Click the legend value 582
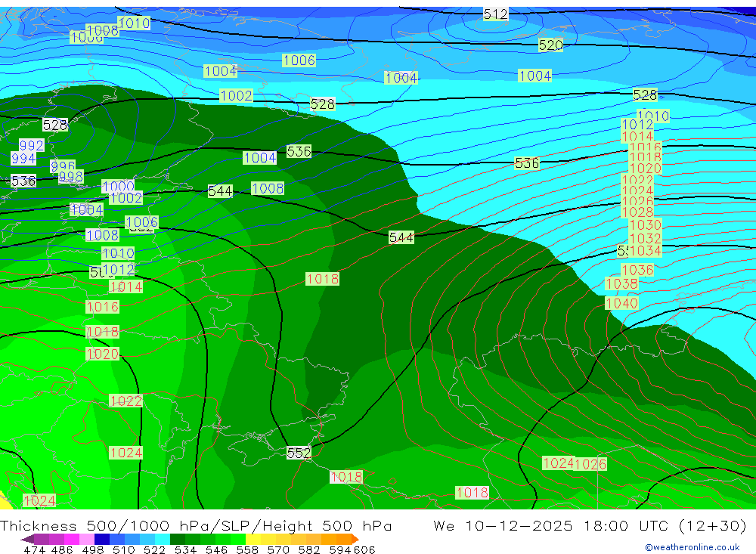Image resolution: width=756 pixels, height=554 pixels. (x=309, y=549)
